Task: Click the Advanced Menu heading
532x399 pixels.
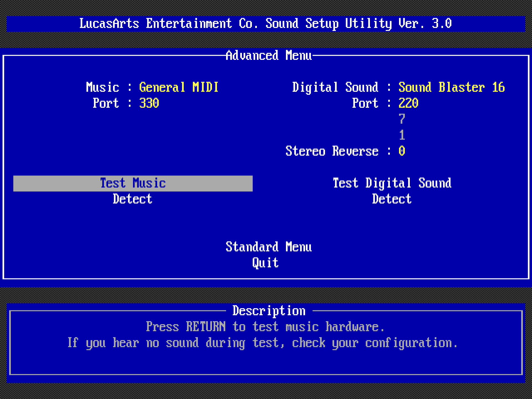Action: (268, 55)
